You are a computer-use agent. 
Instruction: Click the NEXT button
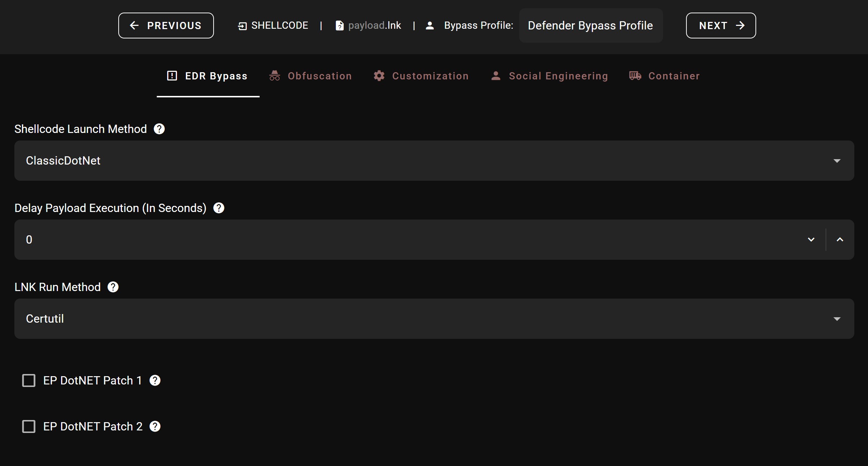point(721,26)
